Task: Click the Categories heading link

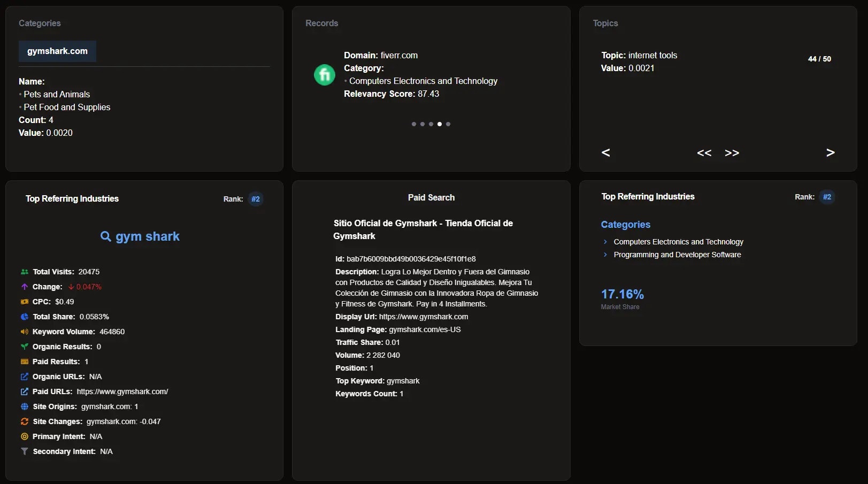Action: [626, 225]
